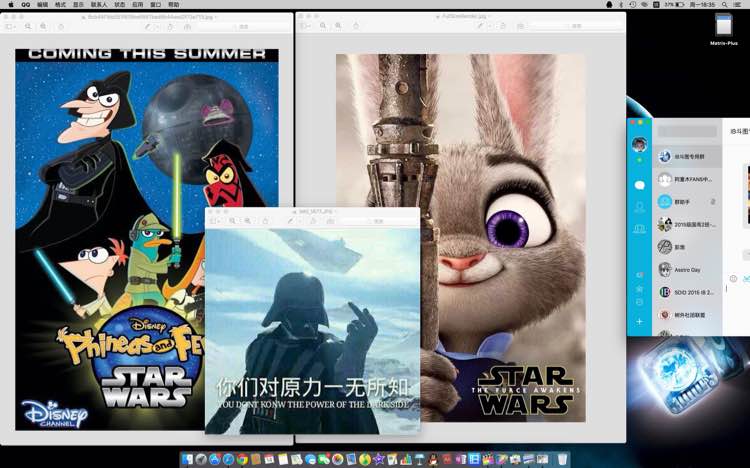Open QQ groups icon below contacts
Viewport: 750px width, 468px height.
[x=640, y=229]
